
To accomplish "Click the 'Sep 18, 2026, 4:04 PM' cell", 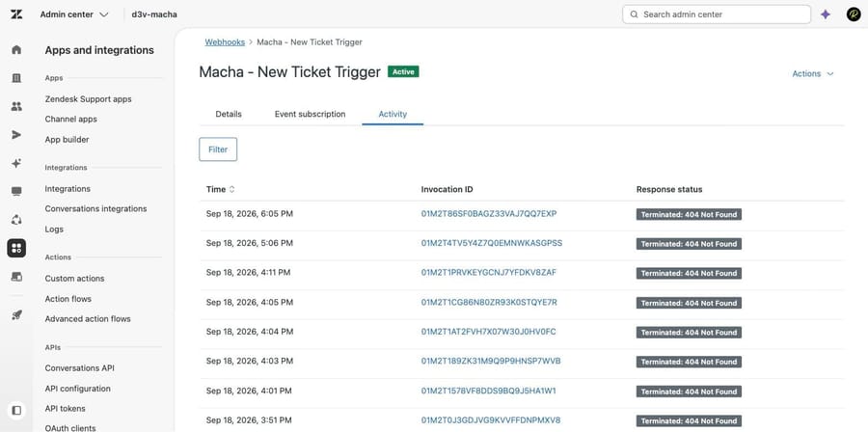I will [x=250, y=332].
